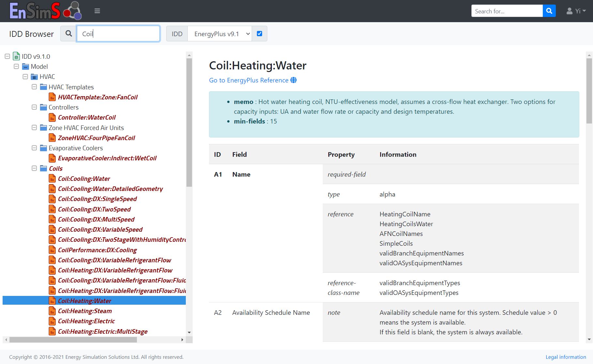
Task: Click the IDD v9.1.0 root file icon
Action: coord(16,56)
